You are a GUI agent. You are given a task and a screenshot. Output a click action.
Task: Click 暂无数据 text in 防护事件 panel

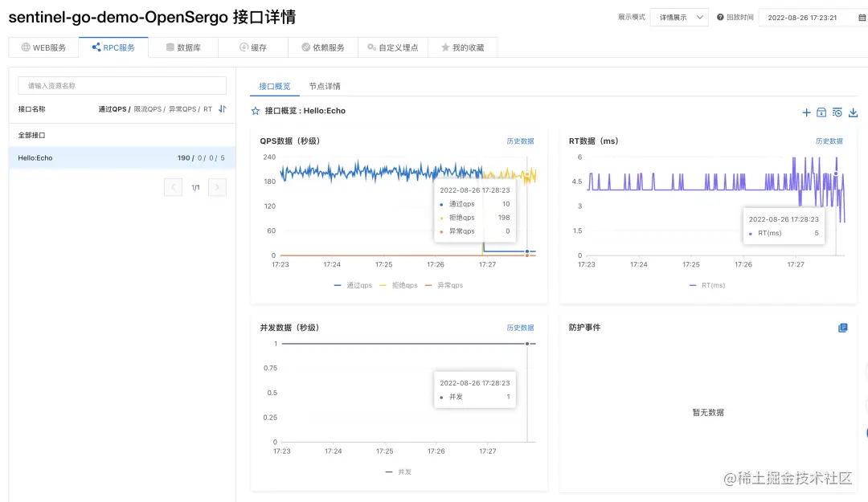tap(708, 412)
